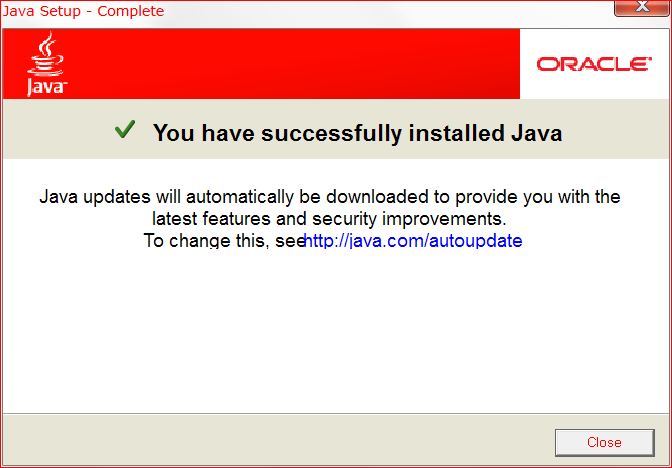Click the empty white area below the message
Image resolution: width=672 pixels, height=468 pixels.
[336, 334]
